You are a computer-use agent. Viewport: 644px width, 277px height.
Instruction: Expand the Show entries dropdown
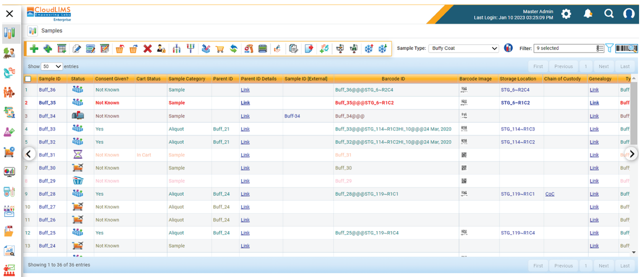52,66
